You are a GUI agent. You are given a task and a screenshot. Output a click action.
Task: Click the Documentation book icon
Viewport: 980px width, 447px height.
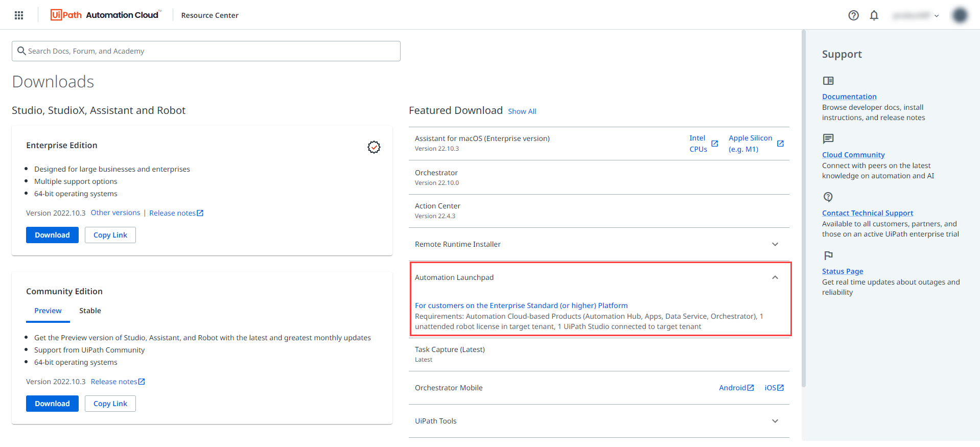pyautogui.click(x=828, y=81)
